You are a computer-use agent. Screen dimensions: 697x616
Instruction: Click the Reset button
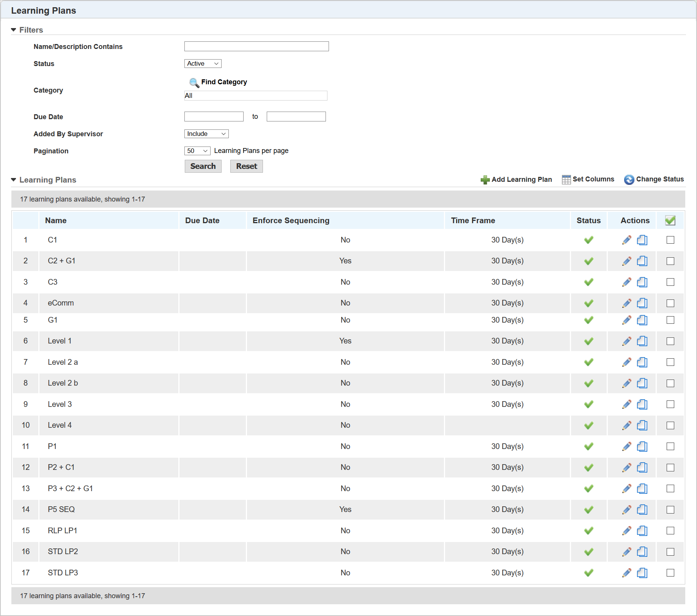point(246,166)
